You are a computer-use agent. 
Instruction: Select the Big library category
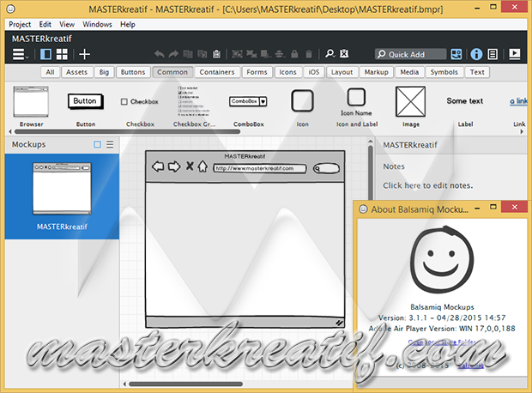coord(104,72)
